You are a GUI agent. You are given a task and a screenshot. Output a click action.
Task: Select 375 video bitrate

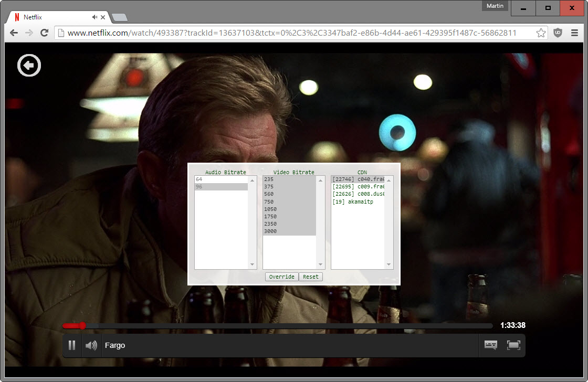click(289, 187)
